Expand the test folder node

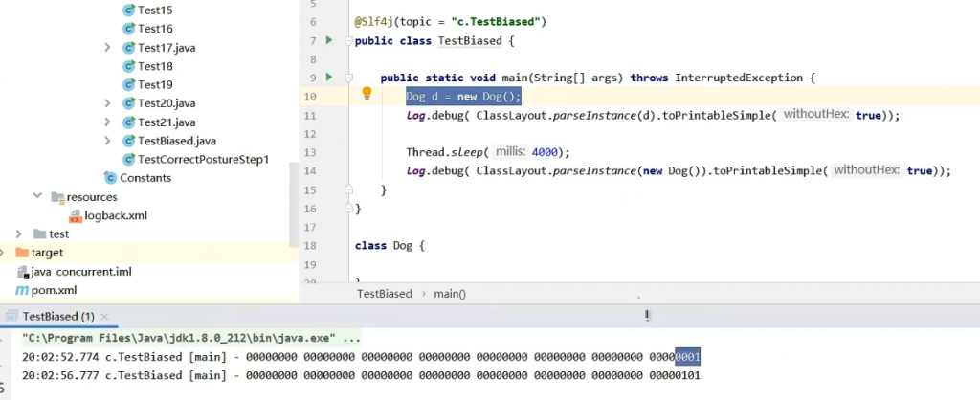click(20, 234)
